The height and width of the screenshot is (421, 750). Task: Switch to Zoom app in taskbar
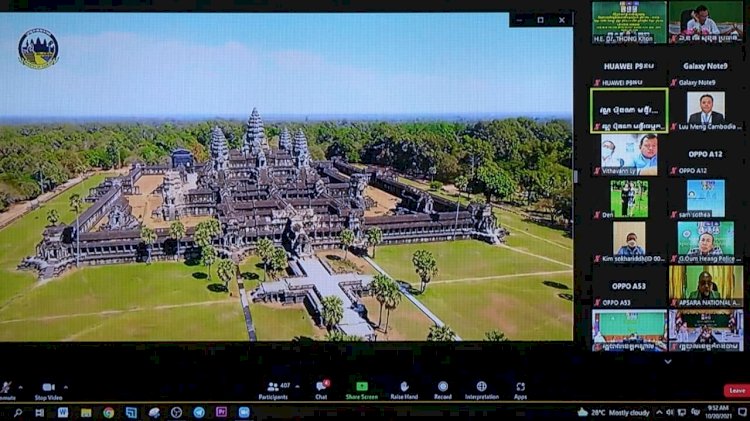pyautogui.click(x=244, y=412)
